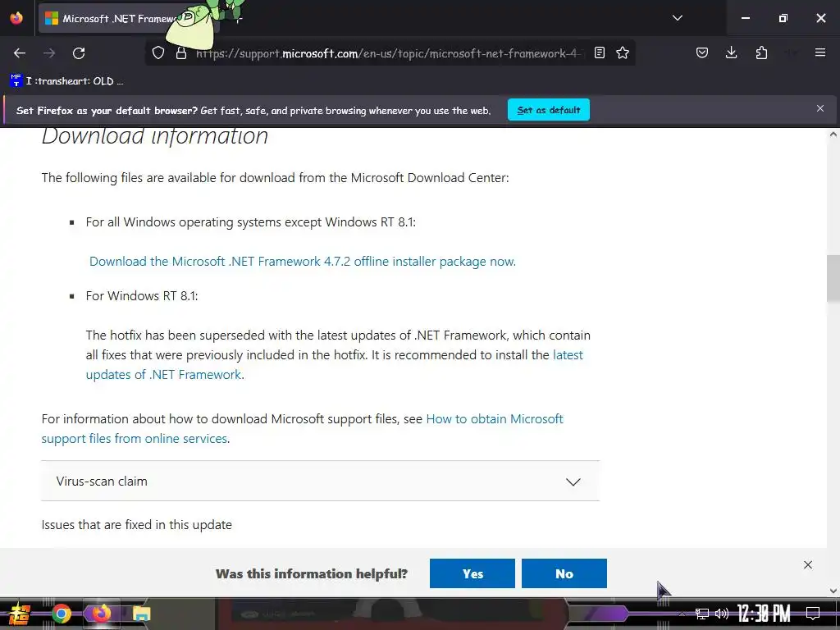
Task: Close the feedback prompt bar
Action: tap(808, 564)
